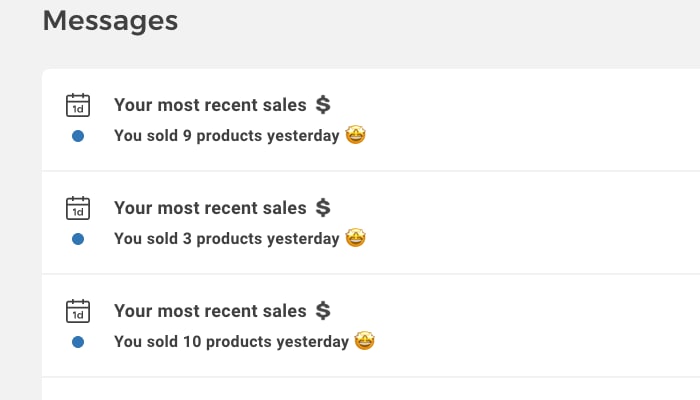Select the second "Your most recent sales" title

210,208
